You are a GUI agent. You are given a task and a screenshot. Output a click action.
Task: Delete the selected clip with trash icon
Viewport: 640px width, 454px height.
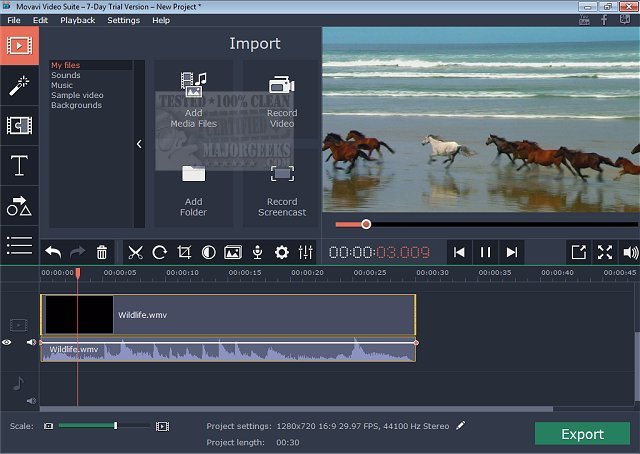click(x=102, y=252)
